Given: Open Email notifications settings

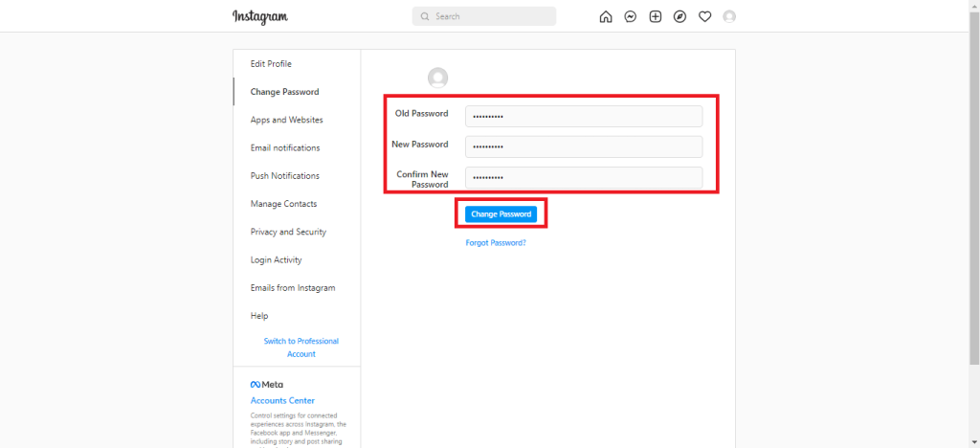Looking at the screenshot, I should click(x=285, y=148).
